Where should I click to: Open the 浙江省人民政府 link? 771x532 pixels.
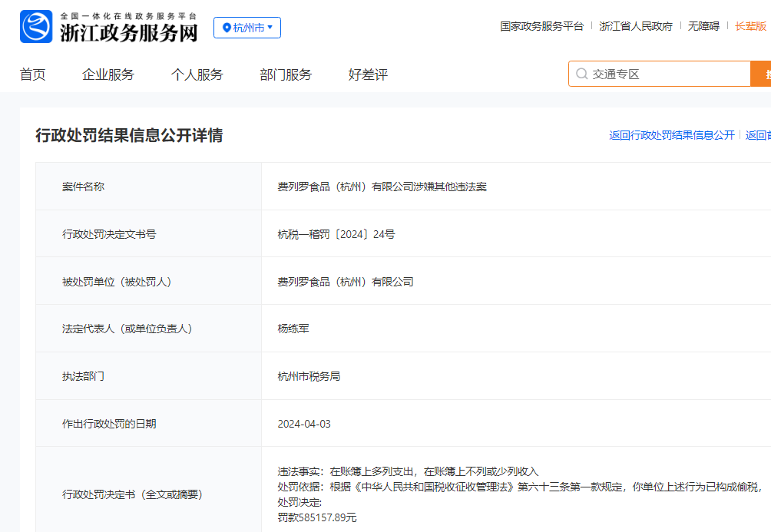tap(636, 26)
